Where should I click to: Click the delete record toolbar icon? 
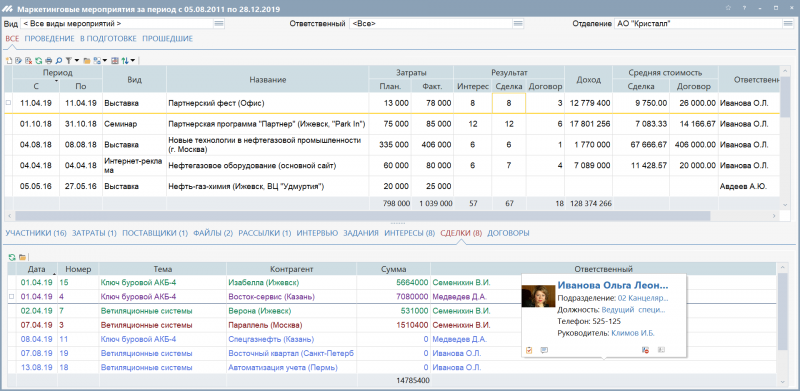point(29,60)
